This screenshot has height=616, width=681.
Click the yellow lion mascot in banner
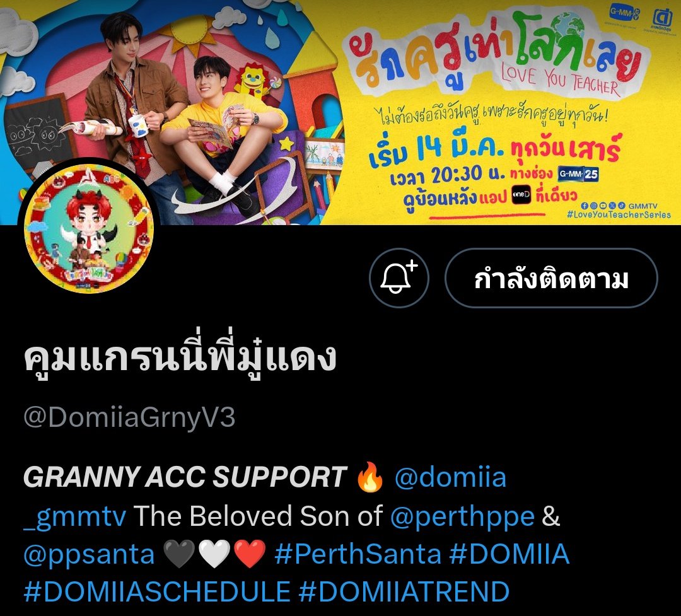(x=253, y=79)
